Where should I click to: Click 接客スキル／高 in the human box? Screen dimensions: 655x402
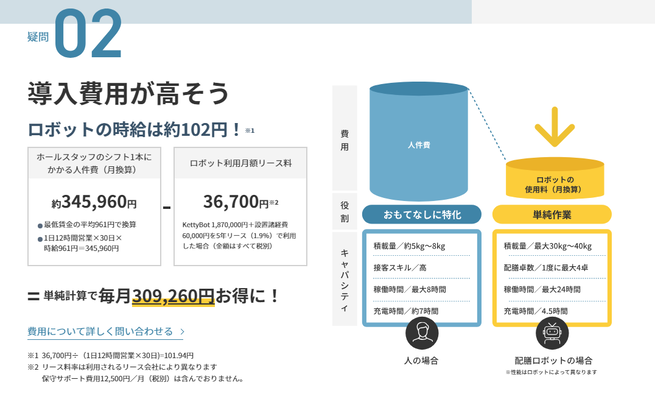click(400, 268)
